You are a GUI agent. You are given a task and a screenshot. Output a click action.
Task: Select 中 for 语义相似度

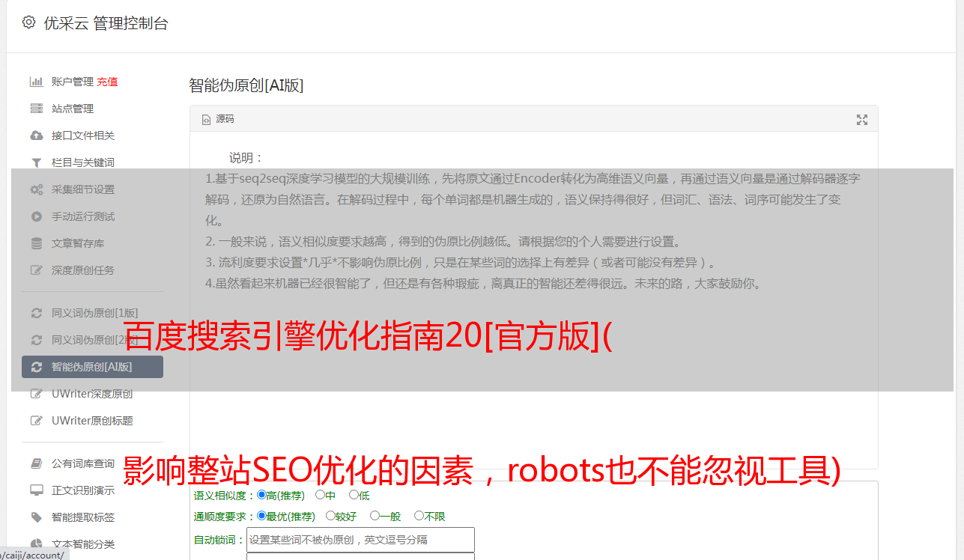click(320, 495)
